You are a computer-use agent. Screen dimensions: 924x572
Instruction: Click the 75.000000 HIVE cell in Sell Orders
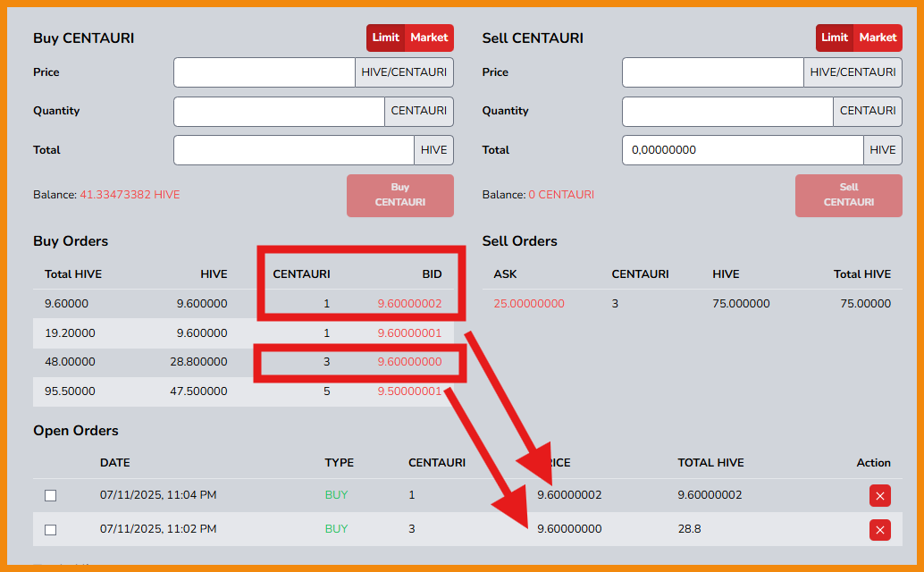click(741, 304)
